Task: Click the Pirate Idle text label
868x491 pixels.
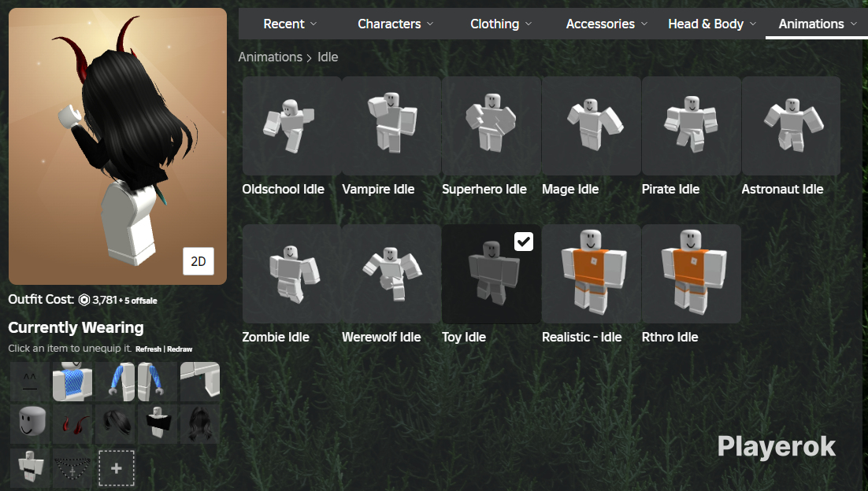Action: 670,189
